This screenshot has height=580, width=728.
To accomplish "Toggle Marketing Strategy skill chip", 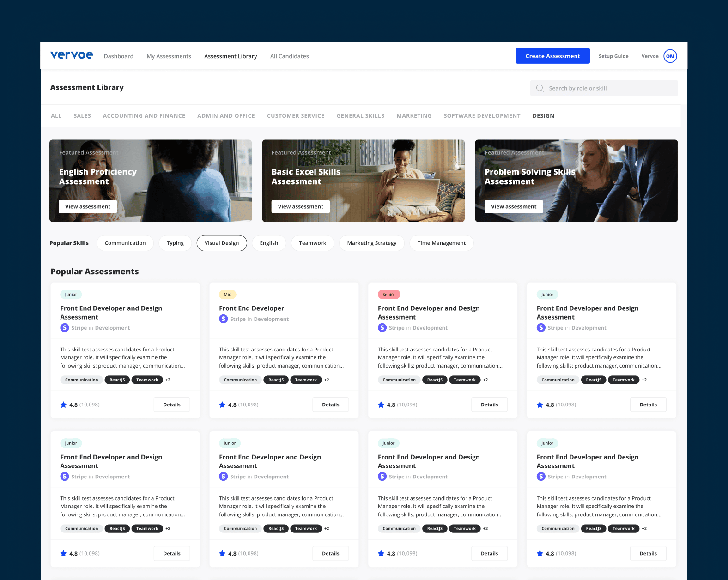I will point(372,243).
